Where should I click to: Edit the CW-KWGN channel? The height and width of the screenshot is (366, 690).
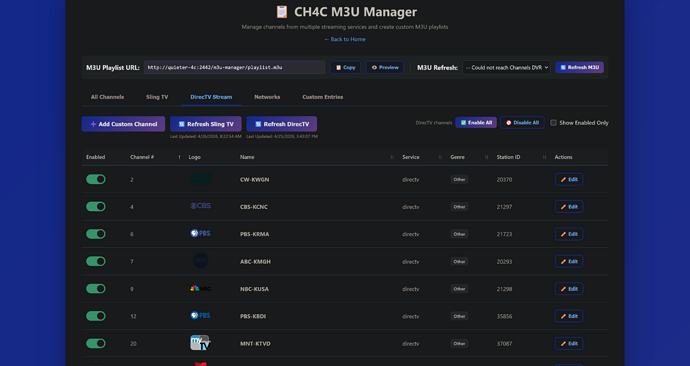569,179
